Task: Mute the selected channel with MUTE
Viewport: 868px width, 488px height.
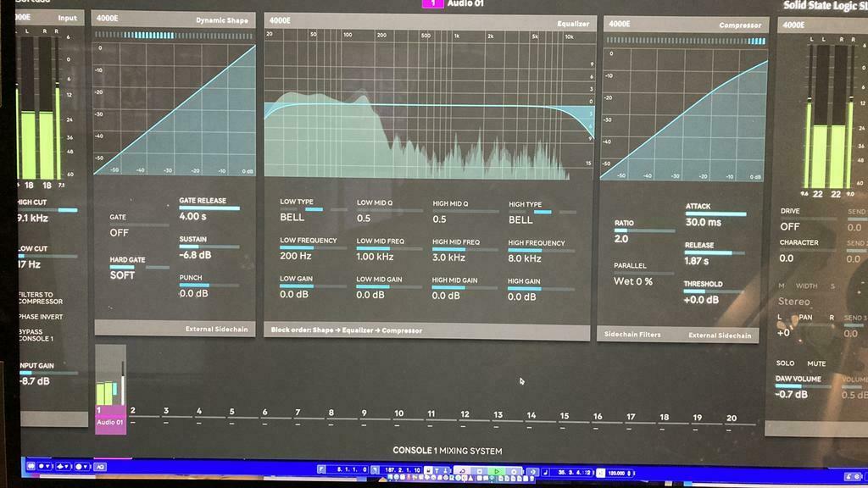Action: pyautogui.click(x=816, y=363)
